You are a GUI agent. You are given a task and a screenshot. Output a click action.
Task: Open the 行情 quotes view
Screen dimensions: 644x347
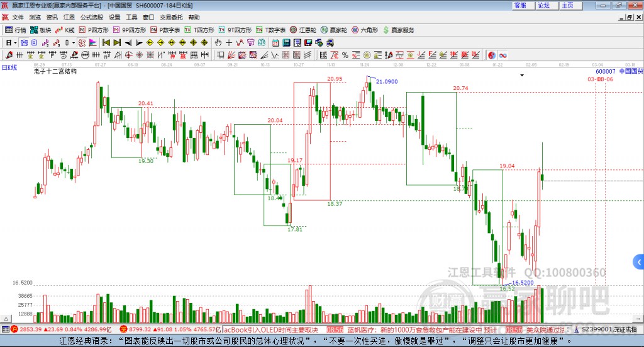click(x=16, y=30)
